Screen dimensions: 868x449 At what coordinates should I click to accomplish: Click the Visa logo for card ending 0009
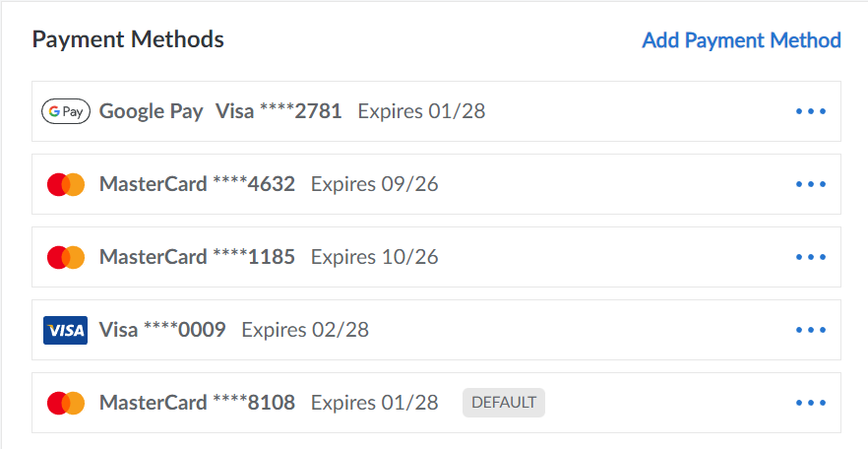[66, 330]
